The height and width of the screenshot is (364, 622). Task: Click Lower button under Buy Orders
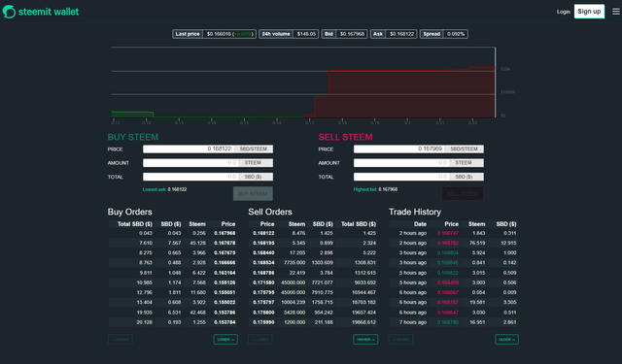tap(225, 340)
